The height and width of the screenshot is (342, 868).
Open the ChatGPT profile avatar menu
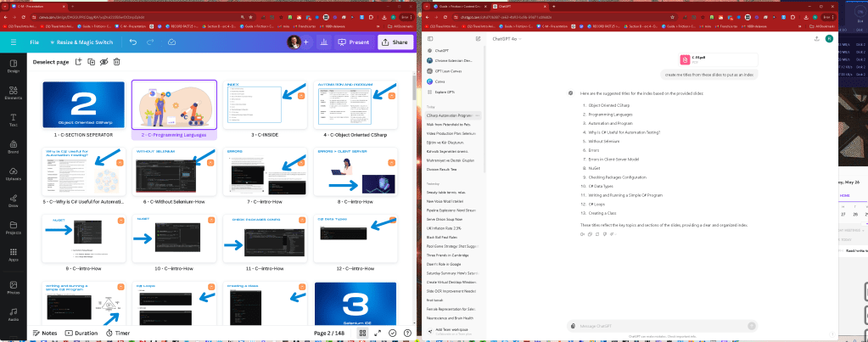click(x=829, y=39)
